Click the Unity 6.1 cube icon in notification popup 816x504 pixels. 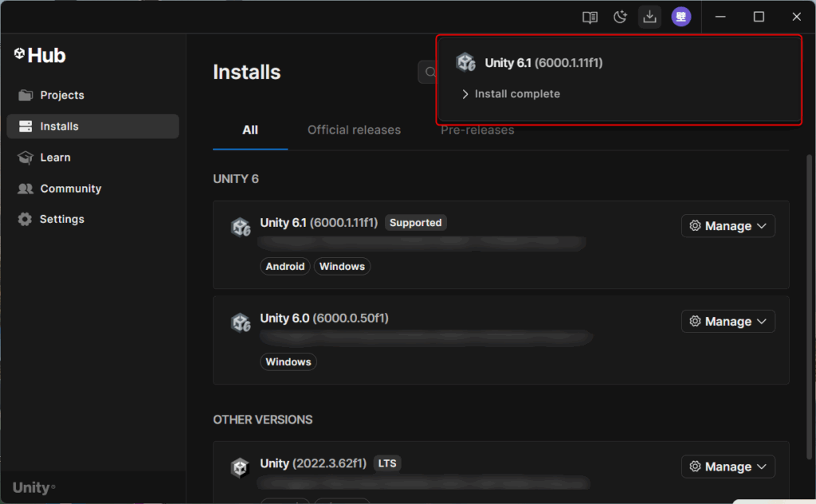point(465,62)
